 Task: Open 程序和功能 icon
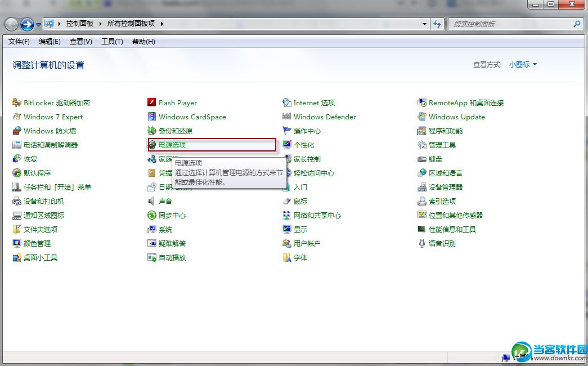point(422,131)
